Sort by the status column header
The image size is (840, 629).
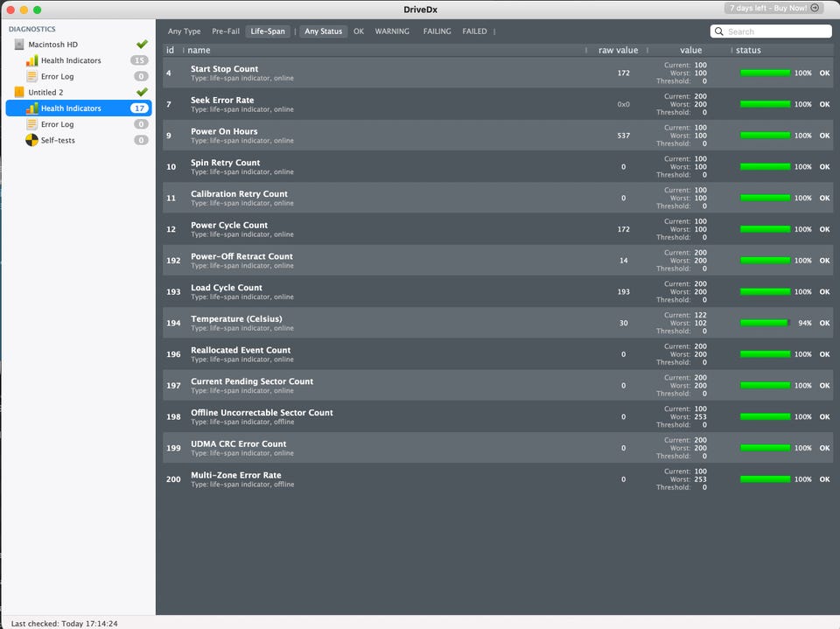coord(748,51)
